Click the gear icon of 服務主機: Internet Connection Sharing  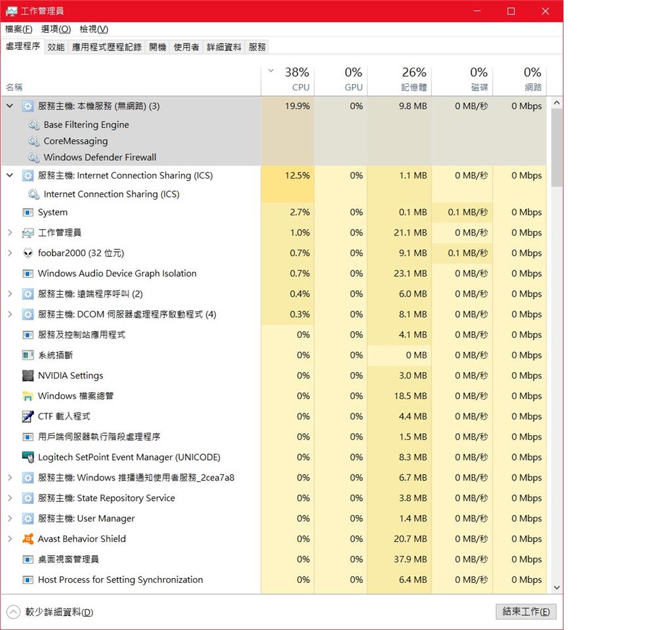pos(28,176)
